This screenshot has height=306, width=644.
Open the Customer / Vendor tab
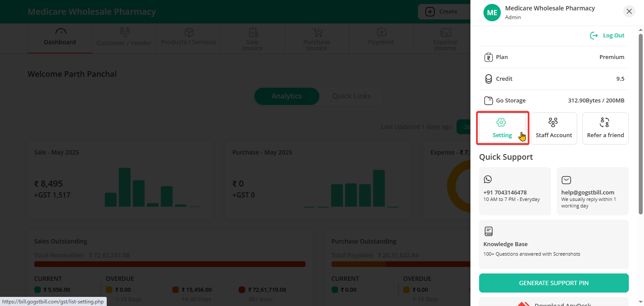click(x=124, y=38)
